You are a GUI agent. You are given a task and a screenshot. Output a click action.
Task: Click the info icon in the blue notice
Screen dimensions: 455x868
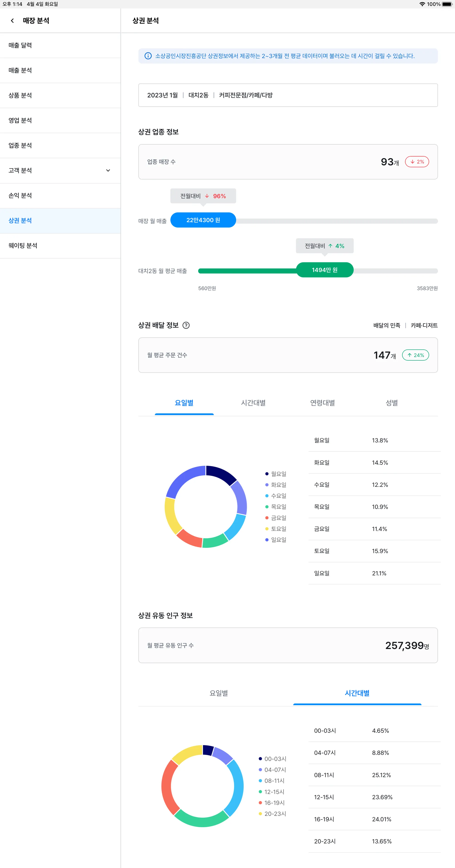click(x=148, y=56)
